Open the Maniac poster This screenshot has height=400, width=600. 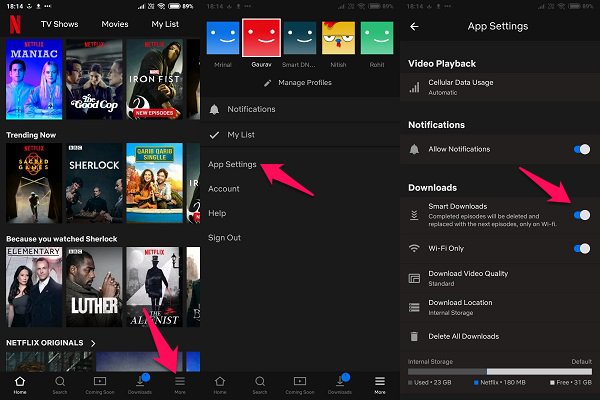[x=34, y=79]
